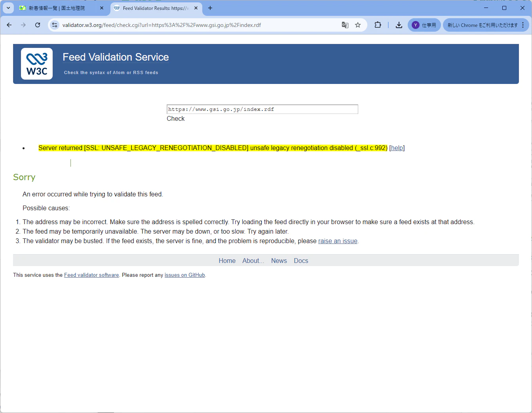Screen dimensions: 532x413
Task: Open About... in the footer nav
Action: (253, 261)
